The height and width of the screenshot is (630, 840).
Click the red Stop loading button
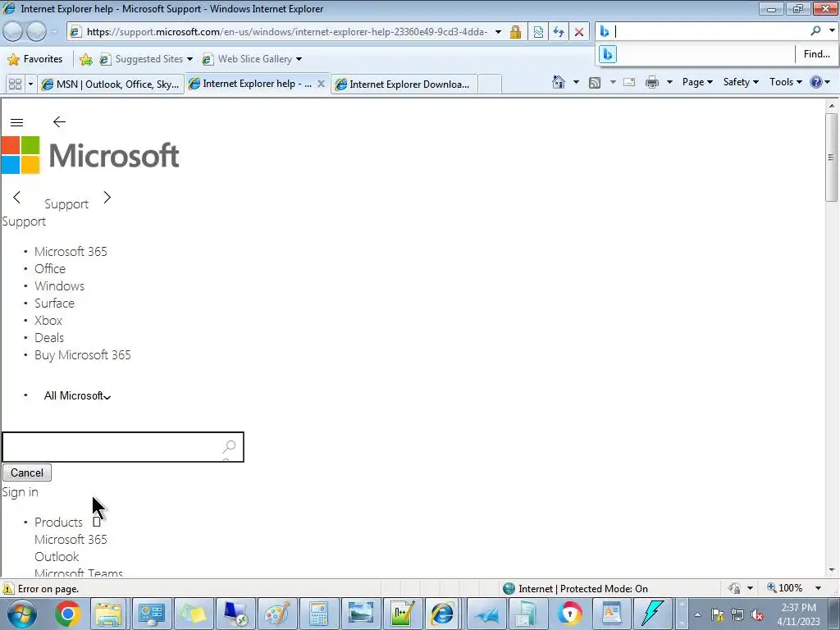click(579, 32)
